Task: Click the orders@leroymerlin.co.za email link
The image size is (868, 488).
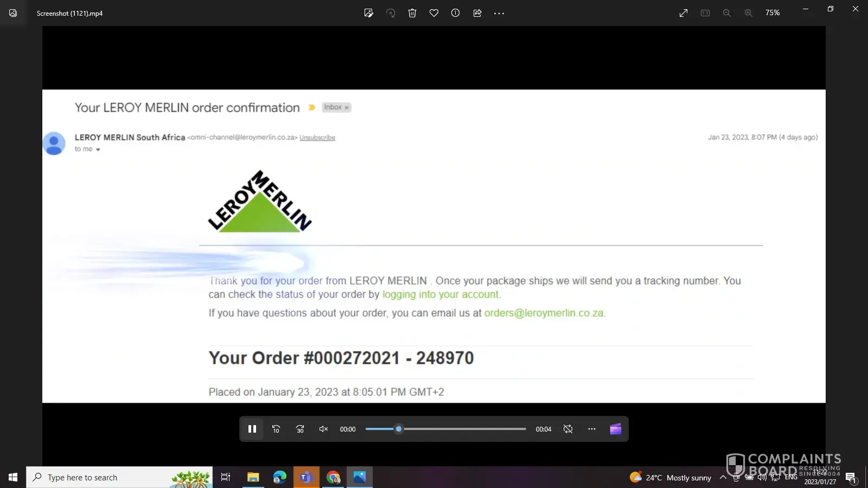Action: pyautogui.click(x=544, y=313)
